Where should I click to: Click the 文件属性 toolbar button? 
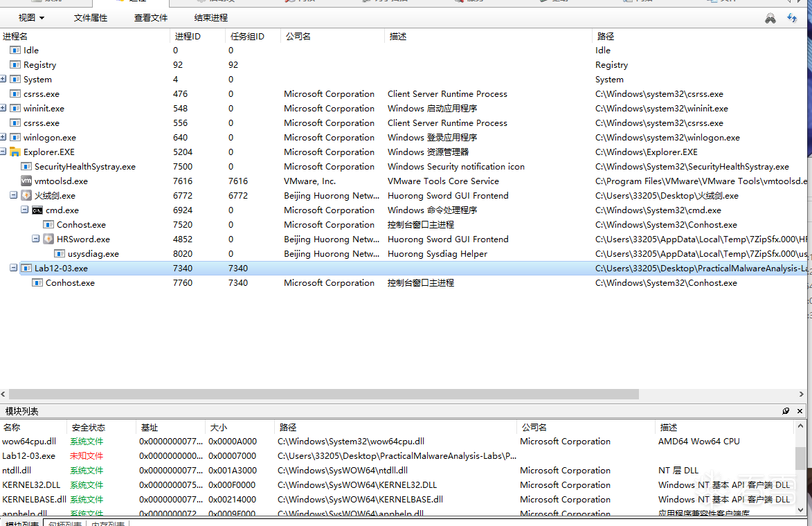[x=91, y=17]
